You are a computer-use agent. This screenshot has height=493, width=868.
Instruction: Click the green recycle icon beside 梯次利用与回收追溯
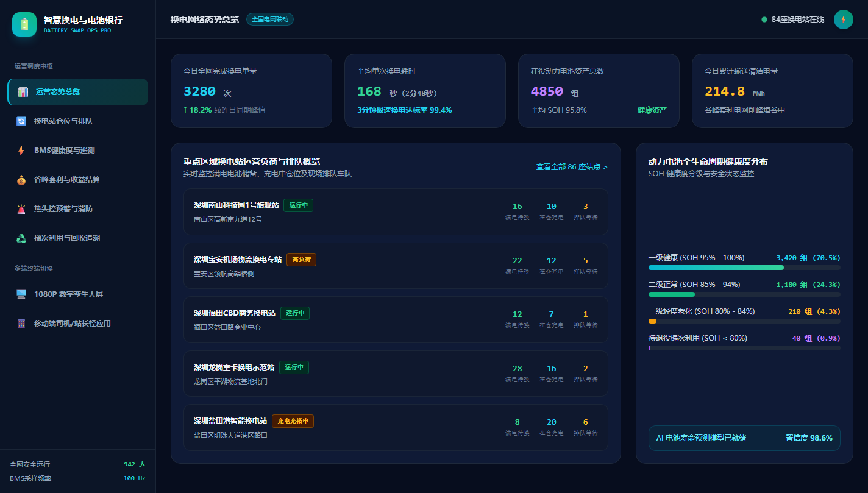(x=21, y=238)
